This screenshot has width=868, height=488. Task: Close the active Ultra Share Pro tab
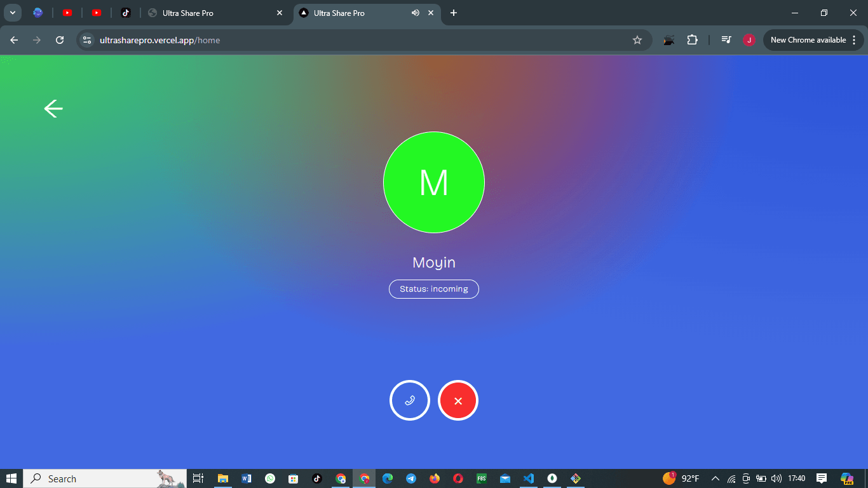point(431,13)
